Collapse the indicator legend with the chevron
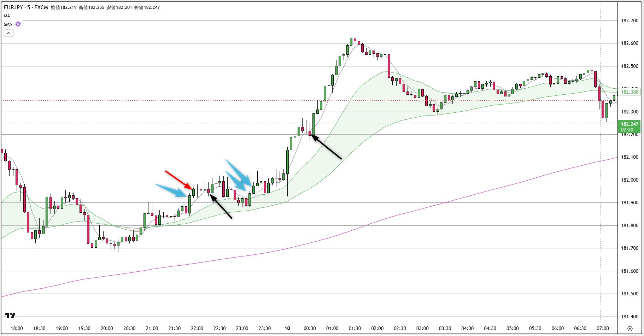The height and width of the screenshot is (336, 644). coord(8,33)
